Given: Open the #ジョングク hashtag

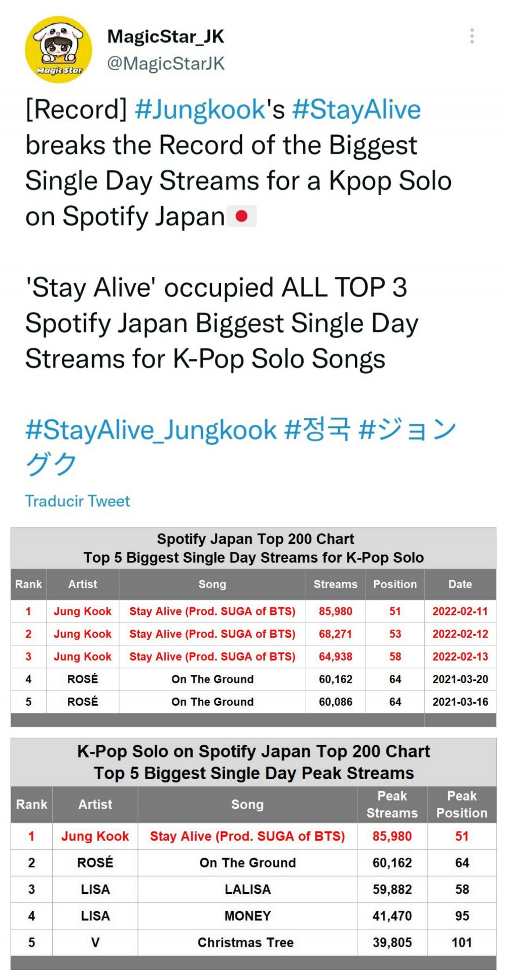Looking at the screenshot, I should pos(241,447).
